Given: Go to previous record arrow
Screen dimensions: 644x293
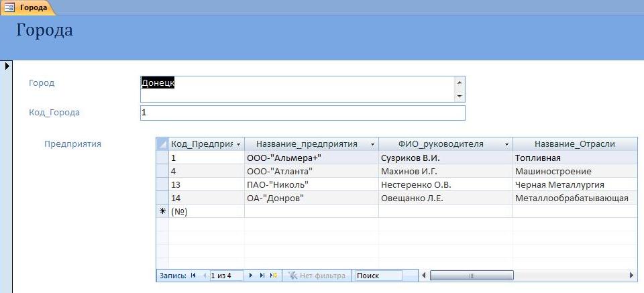Looking at the screenshot, I should tap(204, 276).
